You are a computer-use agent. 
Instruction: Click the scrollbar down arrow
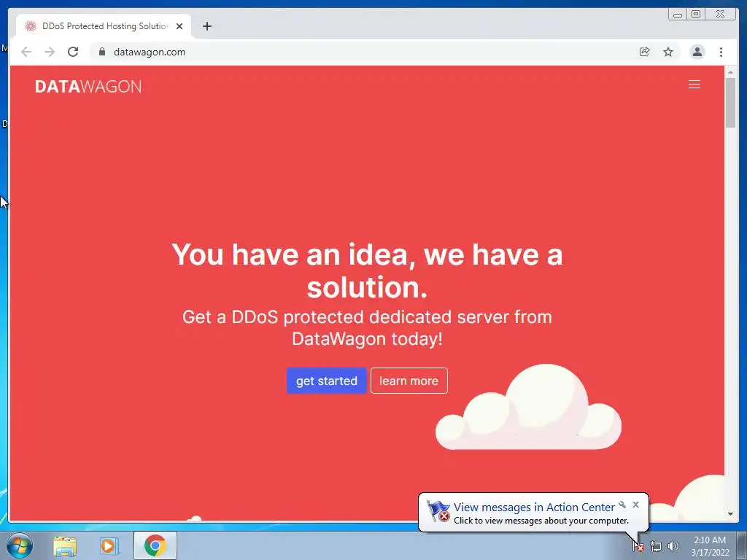tap(730, 514)
